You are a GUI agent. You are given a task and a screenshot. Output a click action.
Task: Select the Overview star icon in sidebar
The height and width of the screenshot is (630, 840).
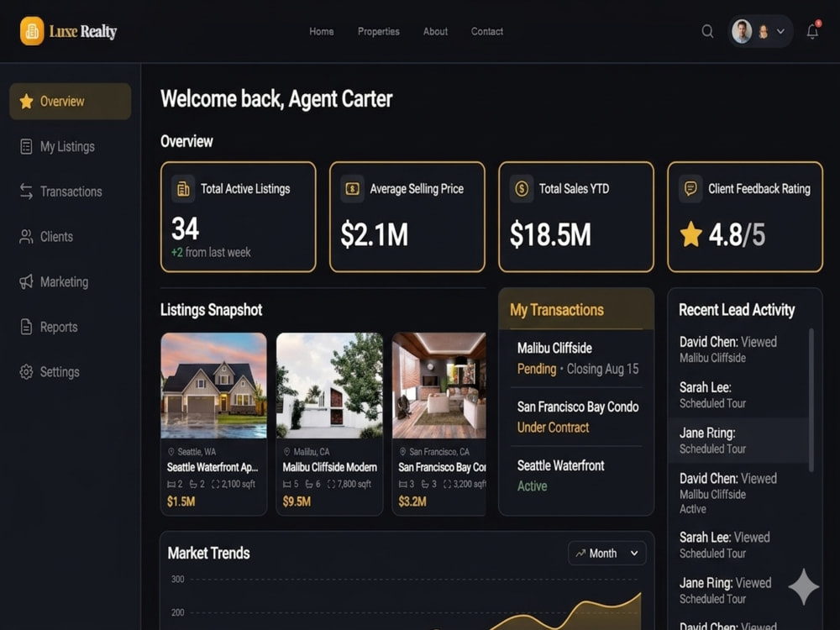coord(26,102)
